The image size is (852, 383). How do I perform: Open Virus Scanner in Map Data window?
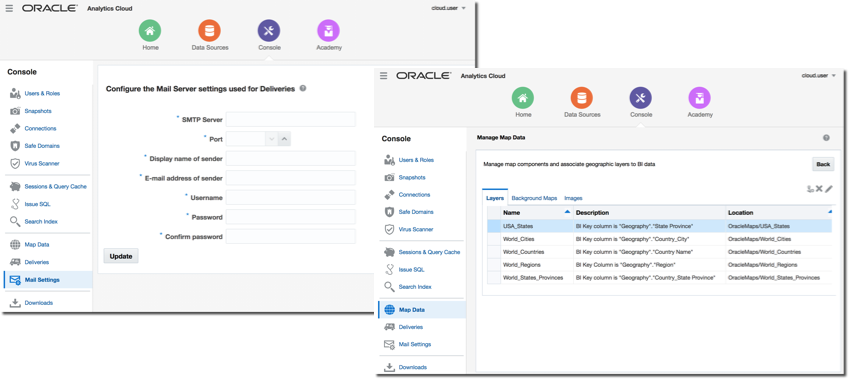[416, 229]
